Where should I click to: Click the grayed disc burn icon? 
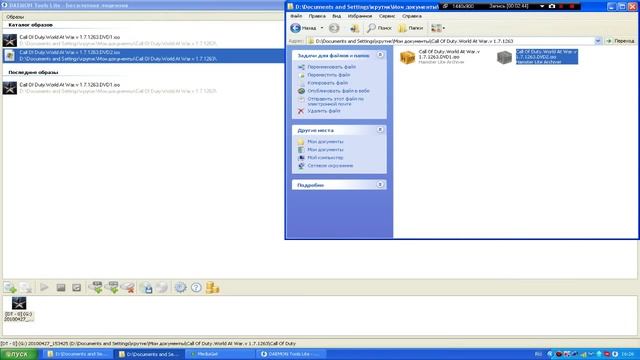click(162, 287)
